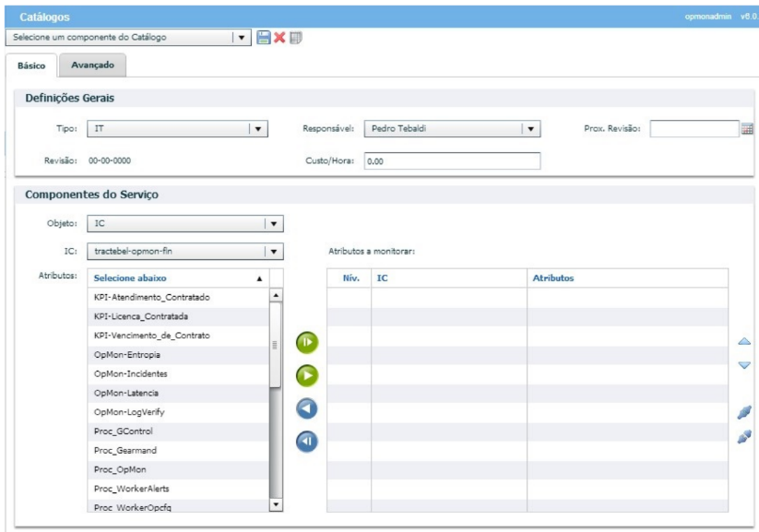Click the Custo/Hora input field
The image size is (759, 532).
coord(451,161)
